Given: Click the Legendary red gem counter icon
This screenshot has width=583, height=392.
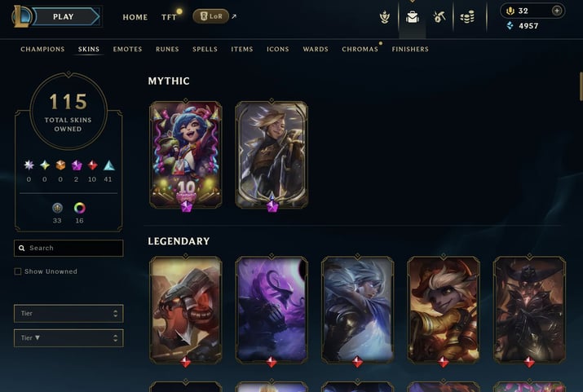Looking at the screenshot, I should click(x=93, y=165).
